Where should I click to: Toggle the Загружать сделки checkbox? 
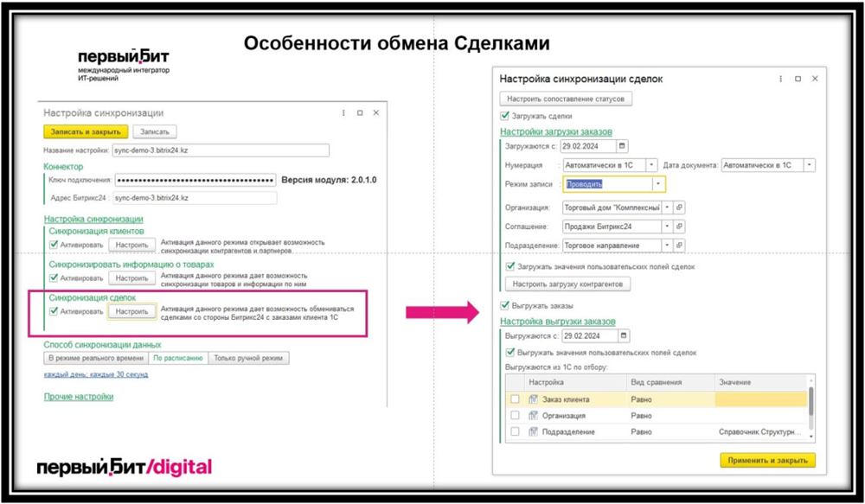505,116
